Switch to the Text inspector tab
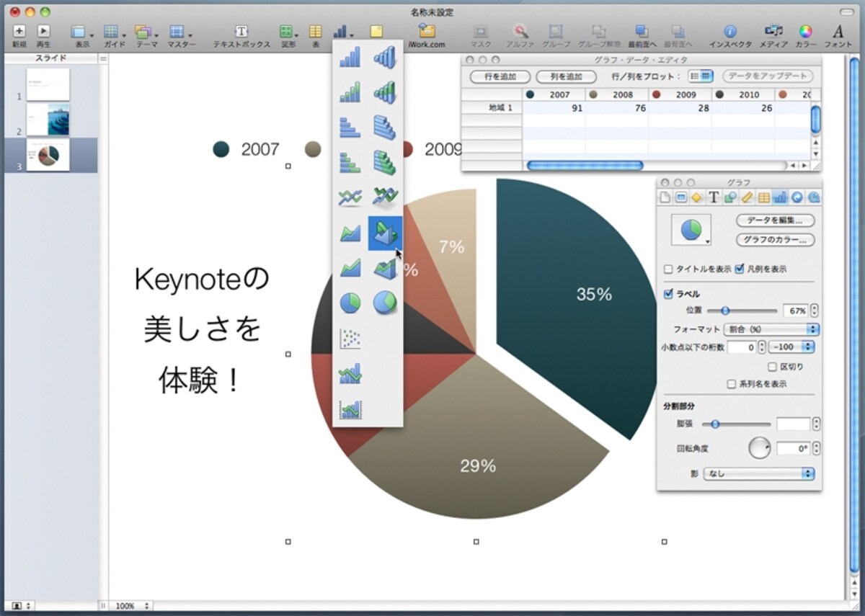Image resolution: width=865 pixels, height=616 pixels. 714,197
